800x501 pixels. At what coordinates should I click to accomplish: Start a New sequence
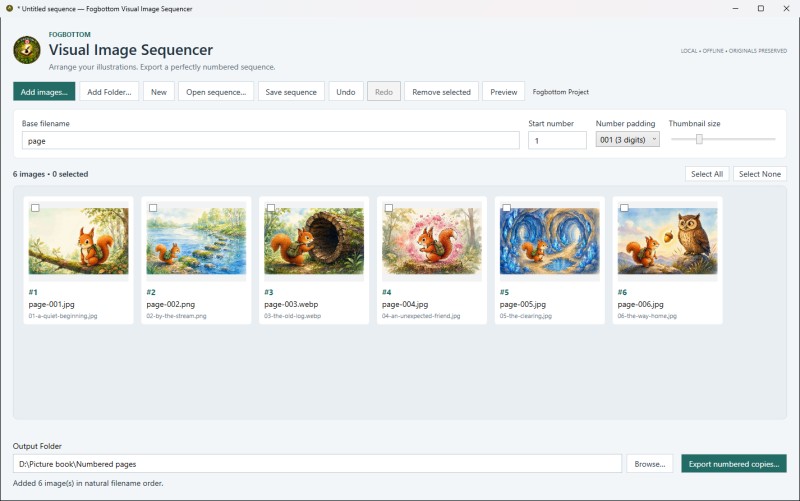point(159,92)
